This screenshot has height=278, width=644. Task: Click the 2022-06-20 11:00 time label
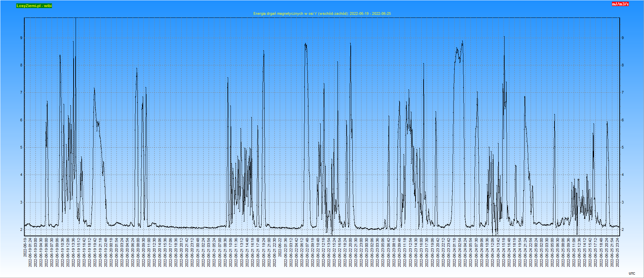[149, 252]
